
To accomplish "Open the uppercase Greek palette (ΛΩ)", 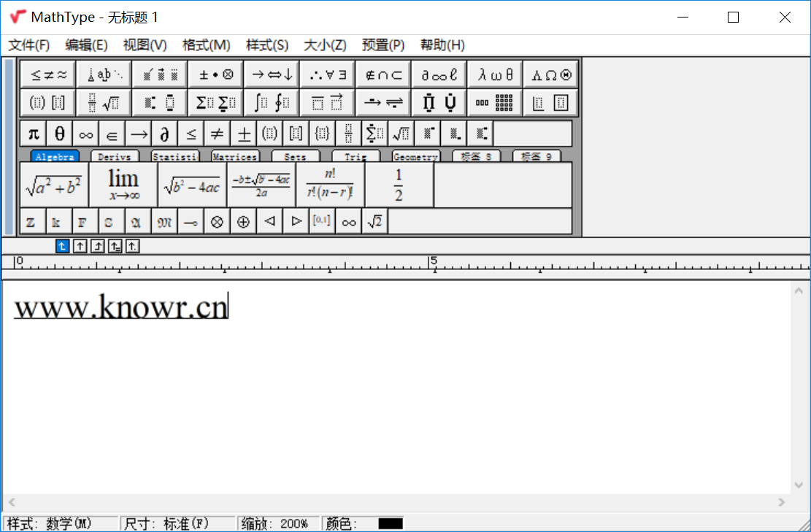I will point(551,74).
